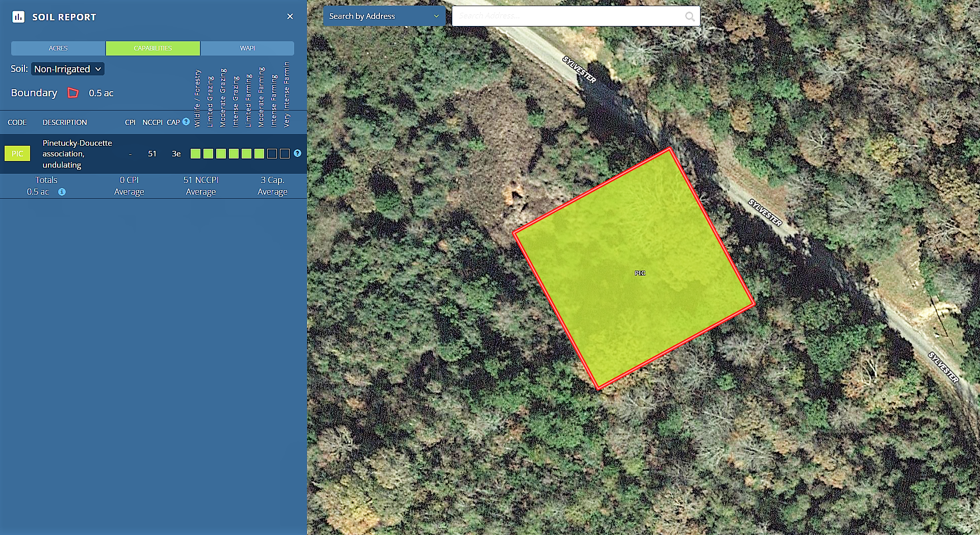Click the search magnifier icon
980x535 pixels.
(690, 16)
